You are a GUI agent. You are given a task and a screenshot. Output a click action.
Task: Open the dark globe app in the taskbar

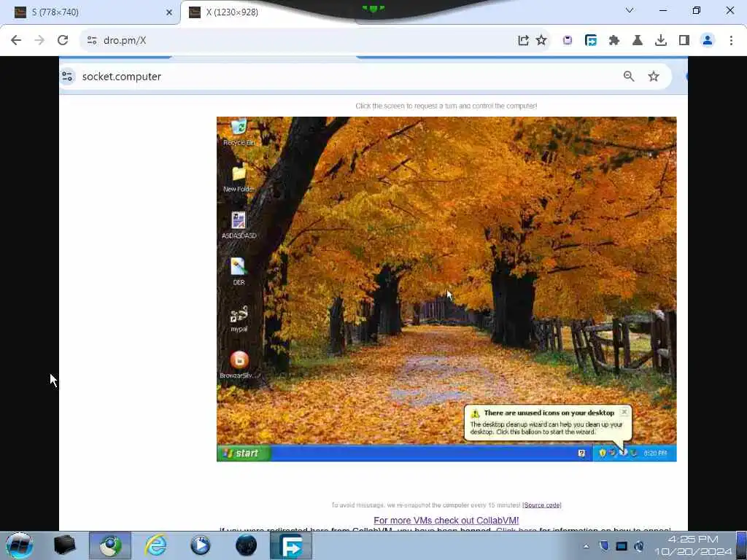click(x=246, y=545)
